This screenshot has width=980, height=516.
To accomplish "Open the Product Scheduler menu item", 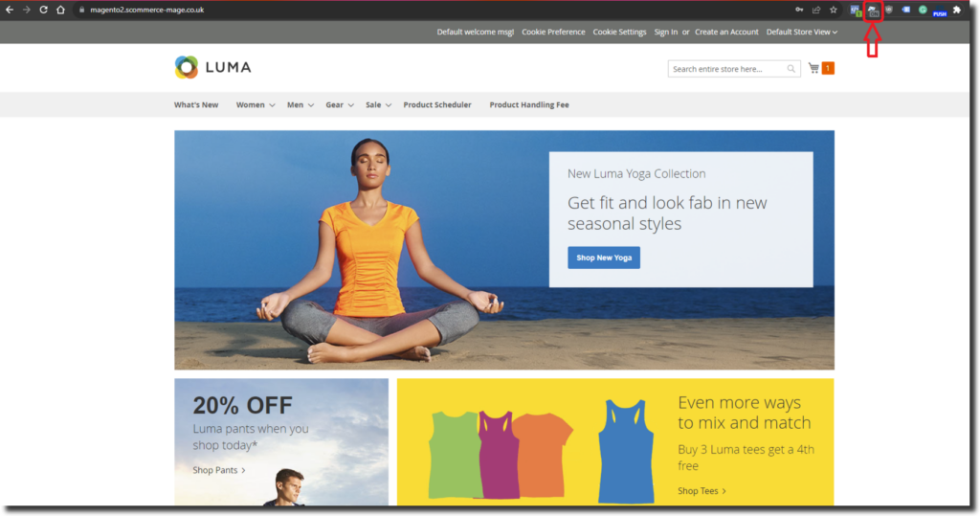I will point(437,105).
